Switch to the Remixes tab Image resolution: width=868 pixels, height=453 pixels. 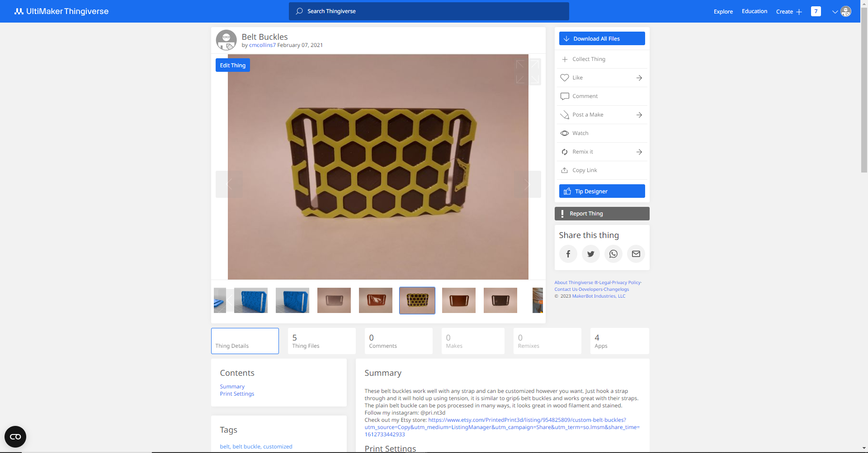pos(547,341)
